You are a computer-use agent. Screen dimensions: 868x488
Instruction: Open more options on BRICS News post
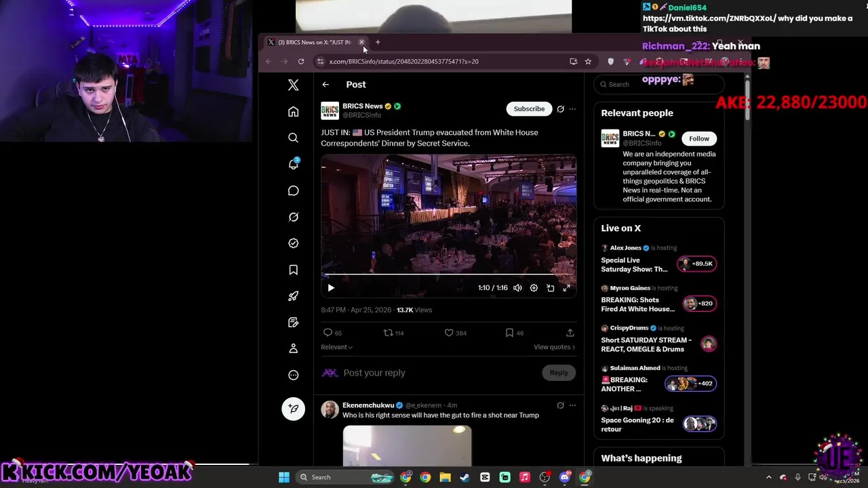(x=572, y=109)
